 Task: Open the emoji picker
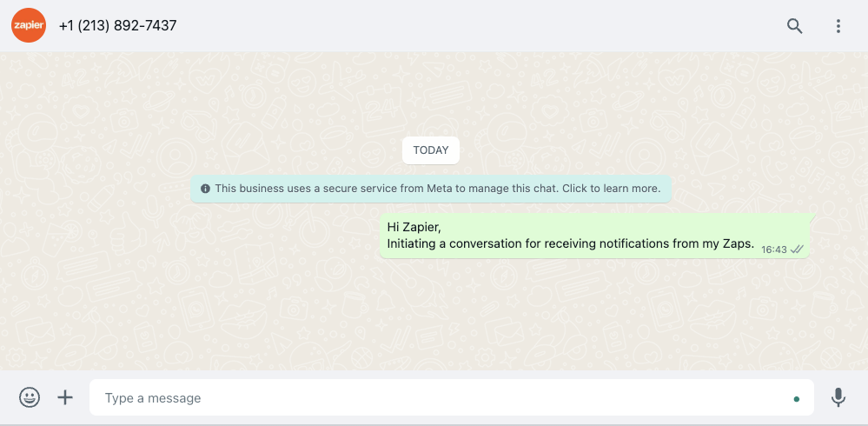click(x=30, y=397)
